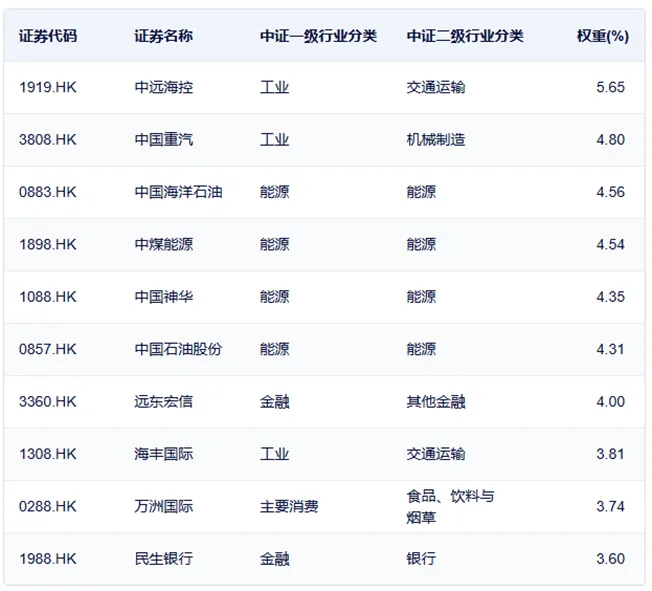
Task: Click the 权重(%) column header
Action: 603,36
